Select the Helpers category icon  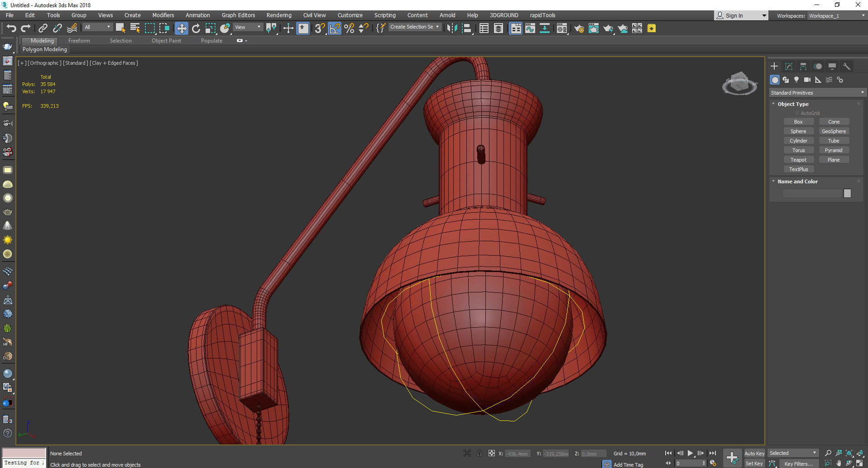pos(818,80)
